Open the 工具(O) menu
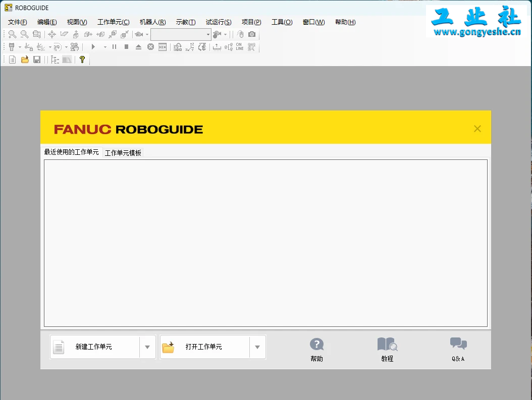 click(282, 22)
